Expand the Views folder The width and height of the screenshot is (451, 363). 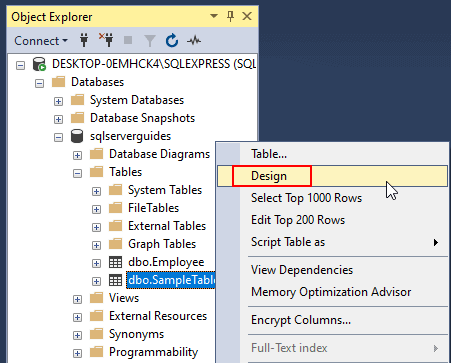pos(77,299)
